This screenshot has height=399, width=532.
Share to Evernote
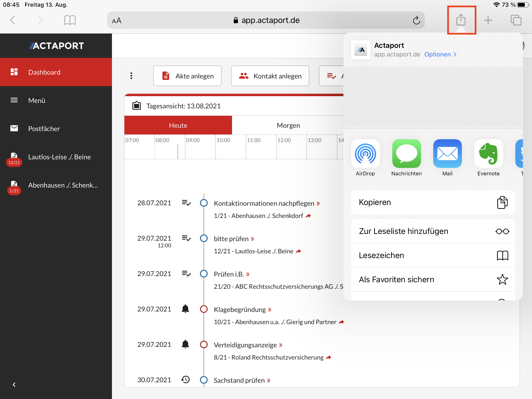tap(488, 158)
